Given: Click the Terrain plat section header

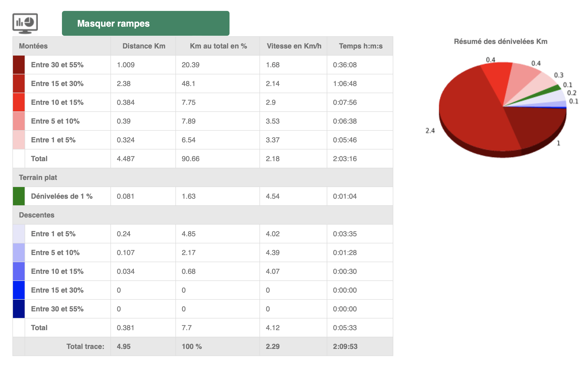Looking at the screenshot, I should (38, 177).
